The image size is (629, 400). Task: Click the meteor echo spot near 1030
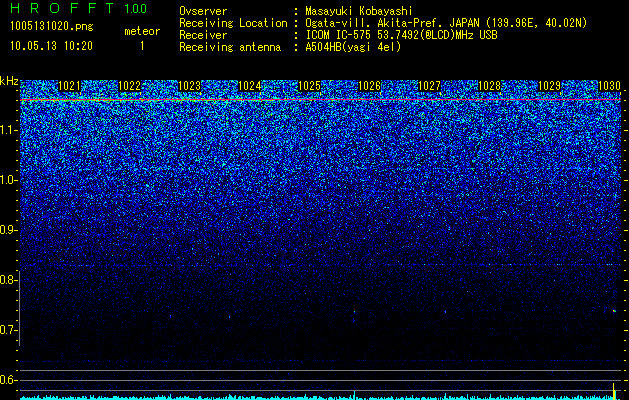[x=614, y=311]
